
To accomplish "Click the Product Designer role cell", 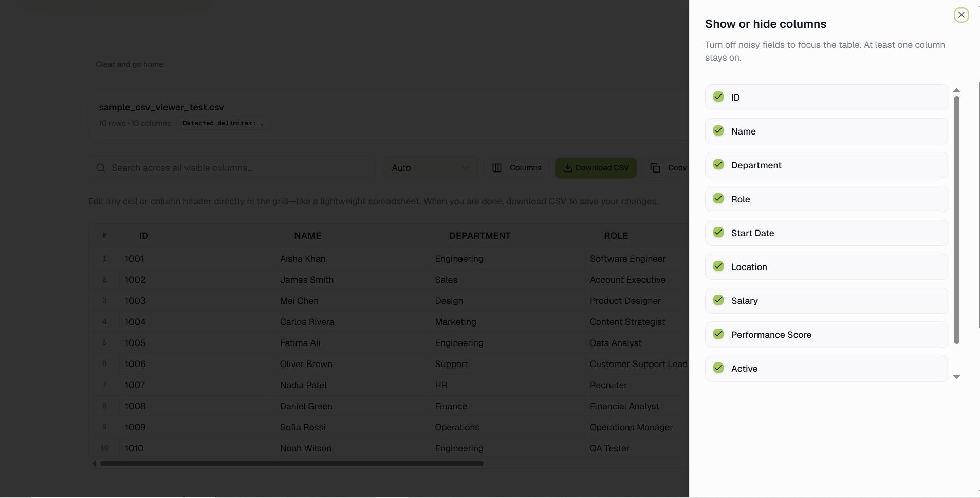I will coord(637,301).
